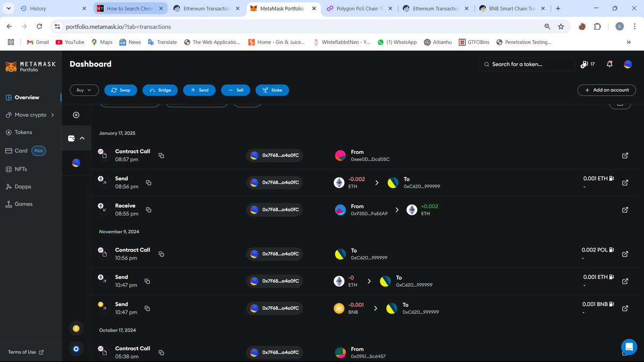
Task: Click the Bridge button
Action: pos(160,90)
